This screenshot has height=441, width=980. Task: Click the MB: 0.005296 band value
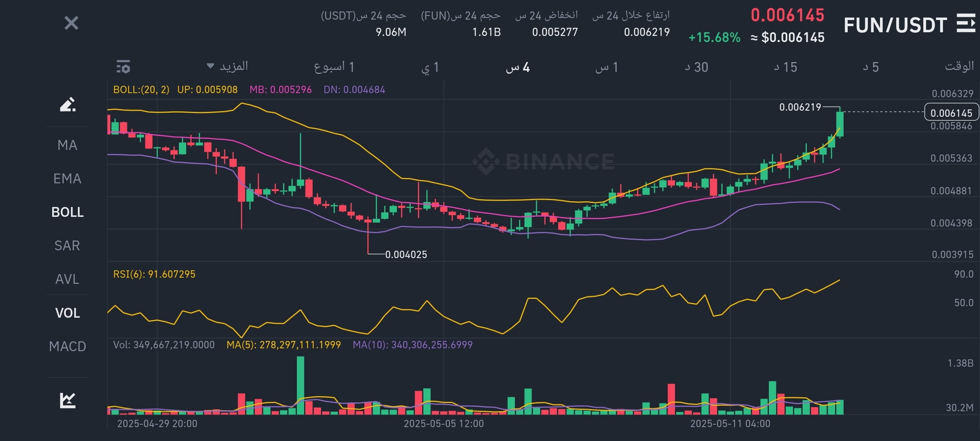click(x=281, y=89)
